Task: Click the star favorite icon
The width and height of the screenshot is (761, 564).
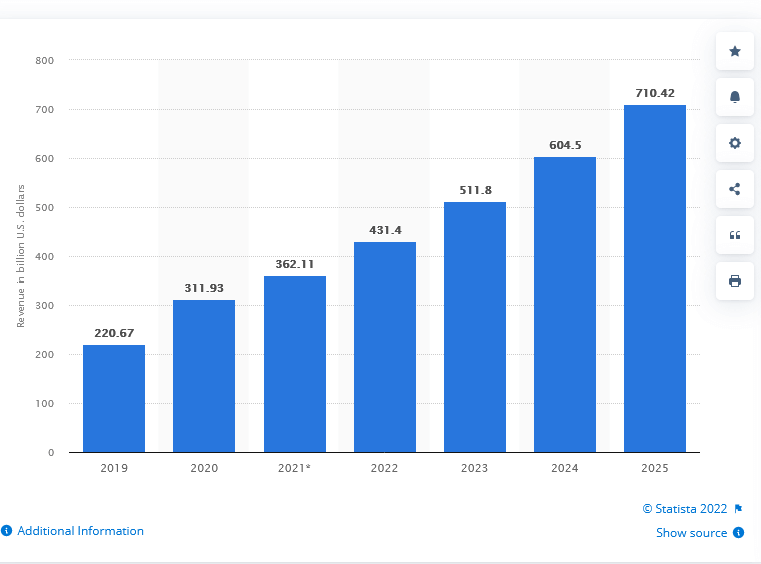Action: click(735, 51)
